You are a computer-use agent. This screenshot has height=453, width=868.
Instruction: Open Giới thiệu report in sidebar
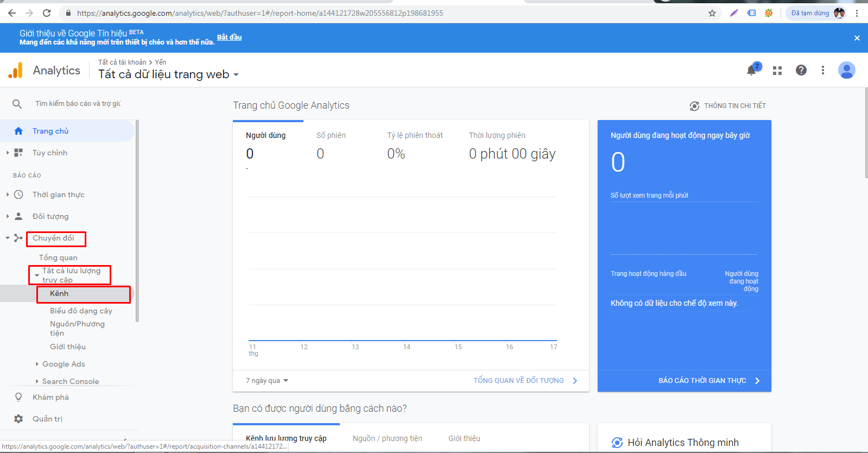click(x=68, y=347)
